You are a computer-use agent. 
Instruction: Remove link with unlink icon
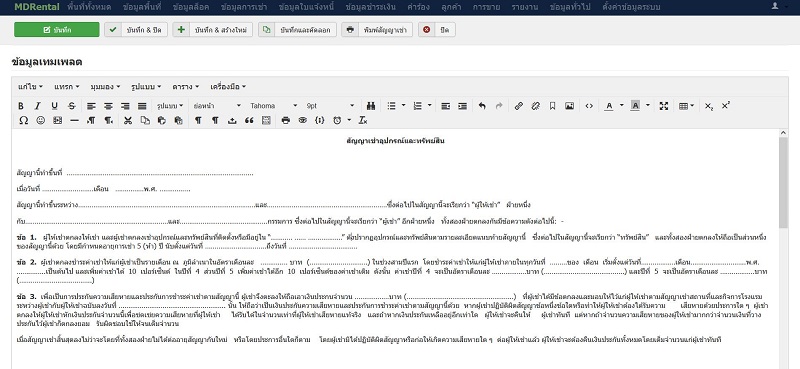click(x=535, y=106)
